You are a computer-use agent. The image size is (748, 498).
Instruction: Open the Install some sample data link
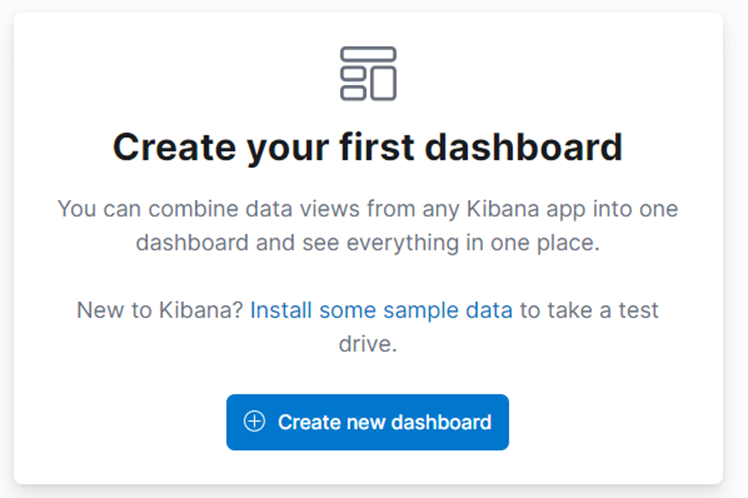(381, 310)
